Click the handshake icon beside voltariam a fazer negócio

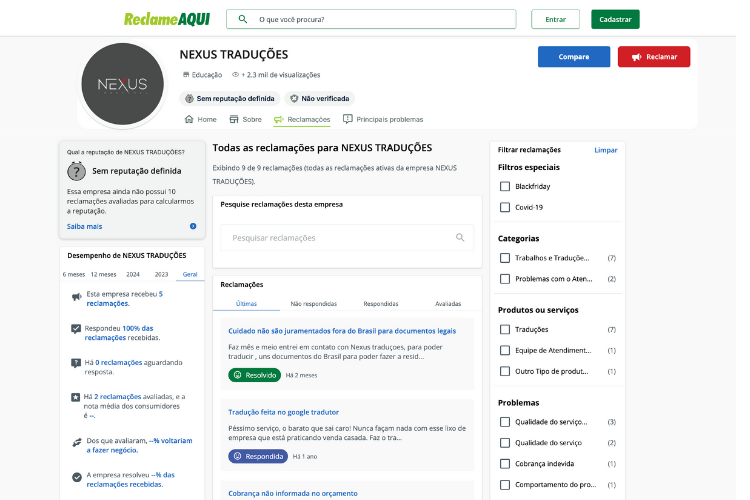click(x=77, y=443)
